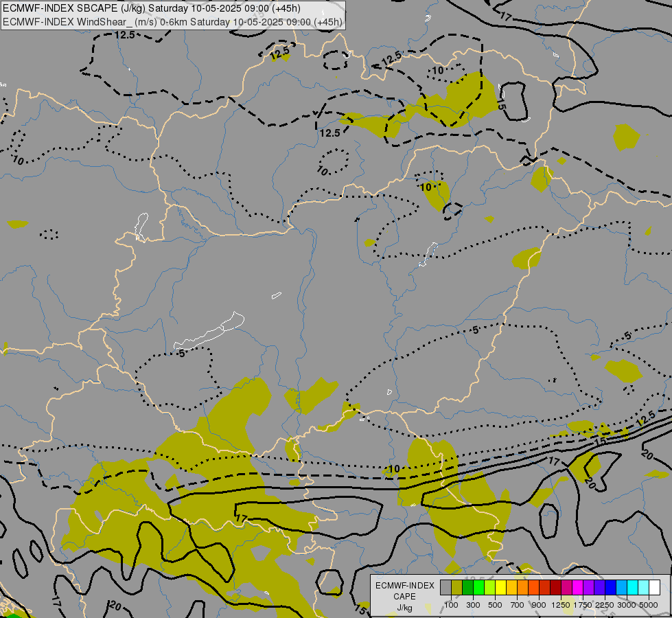The height and width of the screenshot is (618, 672).
Task: Select the dark red legend swatch
Action: coord(556,587)
